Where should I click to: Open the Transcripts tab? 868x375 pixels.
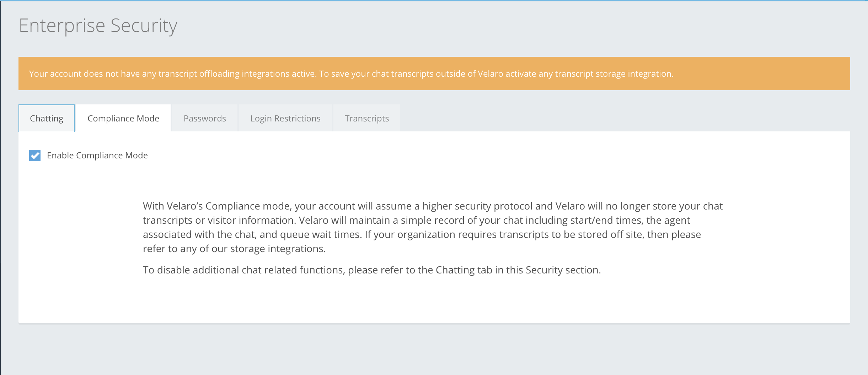click(366, 118)
